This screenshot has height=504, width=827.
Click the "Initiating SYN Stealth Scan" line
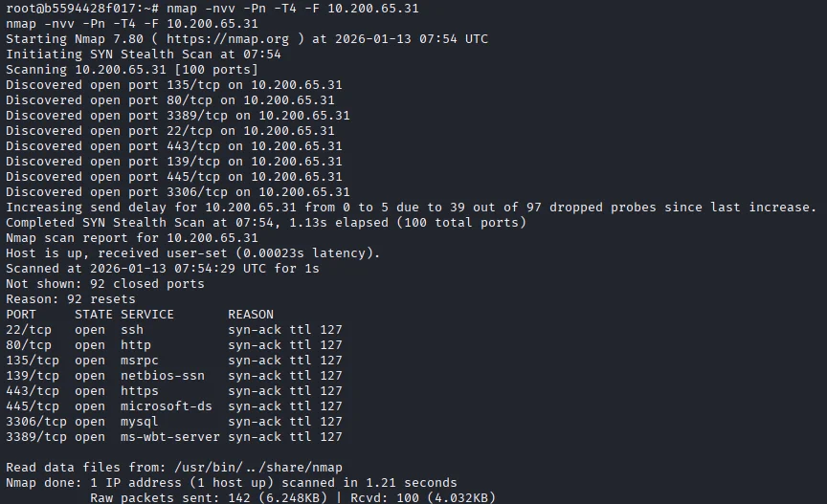tap(144, 55)
